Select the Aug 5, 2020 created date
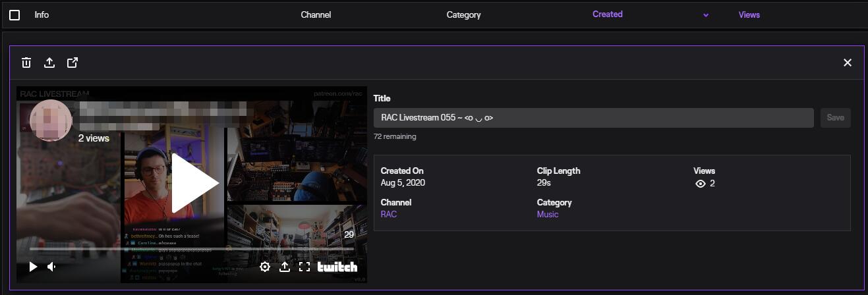868x295 pixels. [x=403, y=182]
